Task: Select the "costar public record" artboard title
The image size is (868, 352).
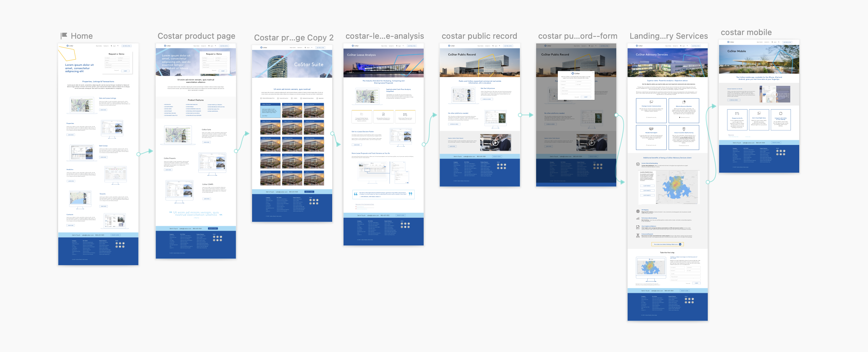Action: (479, 36)
